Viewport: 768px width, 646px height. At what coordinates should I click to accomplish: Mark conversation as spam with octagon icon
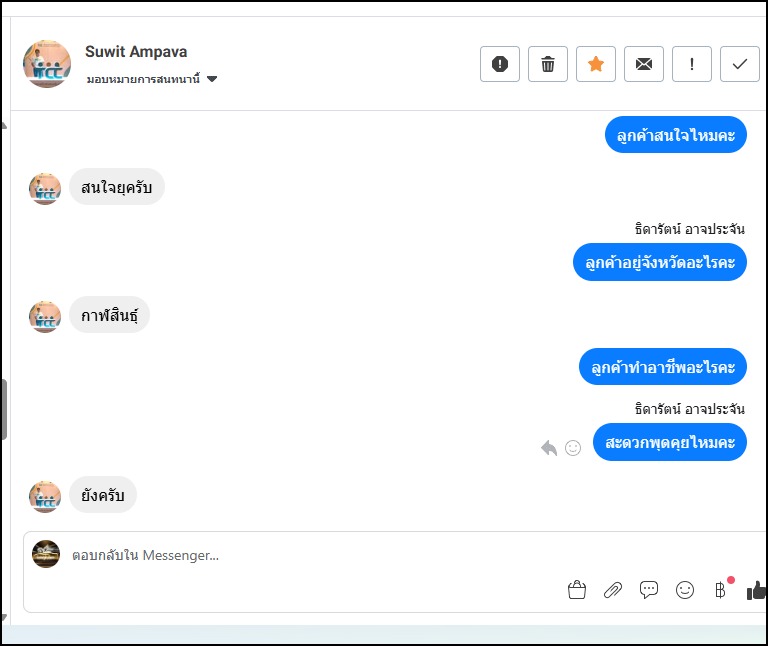(x=500, y=64)
